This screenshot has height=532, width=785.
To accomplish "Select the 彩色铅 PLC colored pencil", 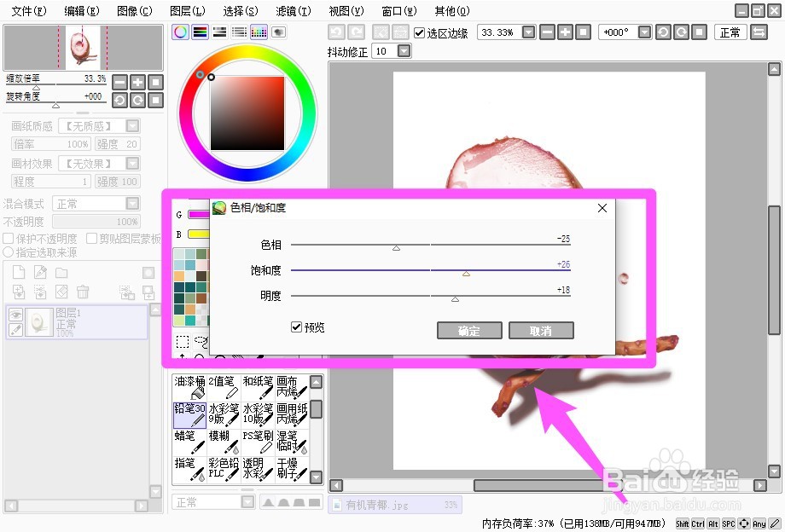I will pos(224,469).
